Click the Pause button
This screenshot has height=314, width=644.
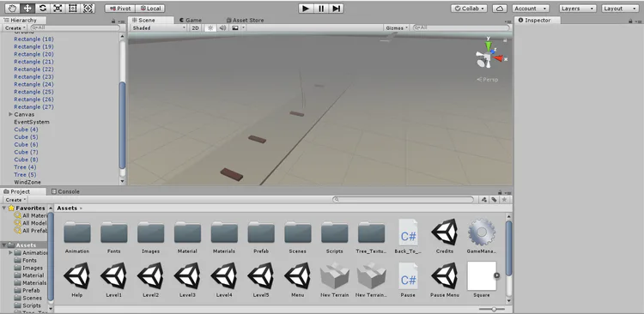[x=321, y=9]
